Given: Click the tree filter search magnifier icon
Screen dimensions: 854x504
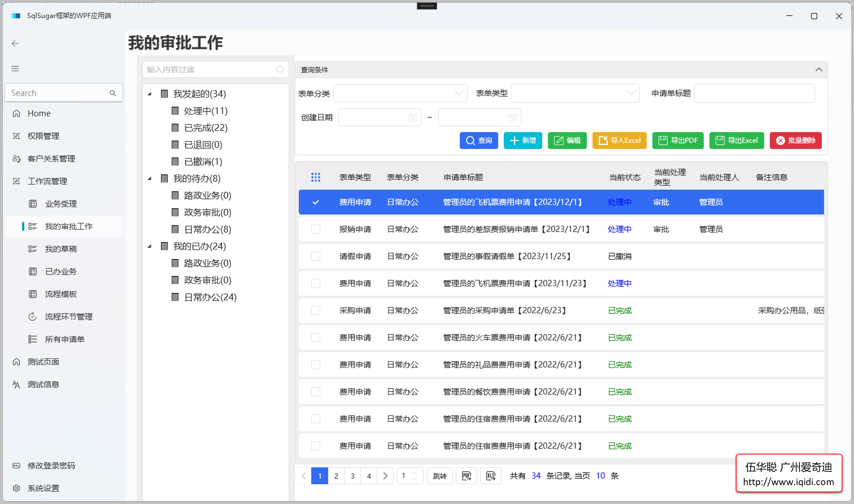Looking at the screenshot, I should pos(280,70).
